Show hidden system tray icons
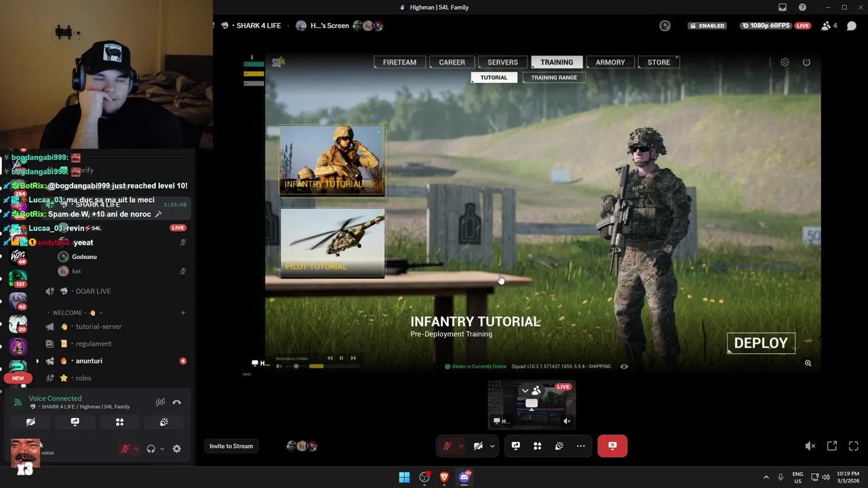This screenshot has height=488, width=868. pos(766,477)
